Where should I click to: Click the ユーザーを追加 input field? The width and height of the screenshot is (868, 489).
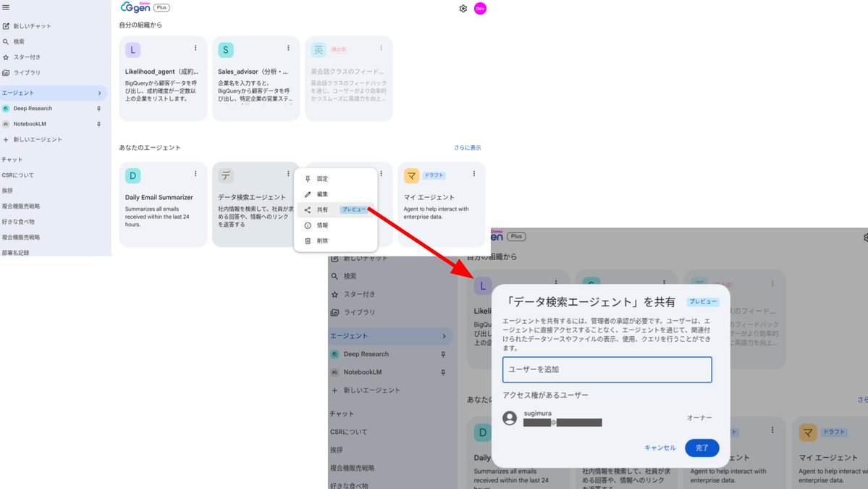(x=606, y=369)
